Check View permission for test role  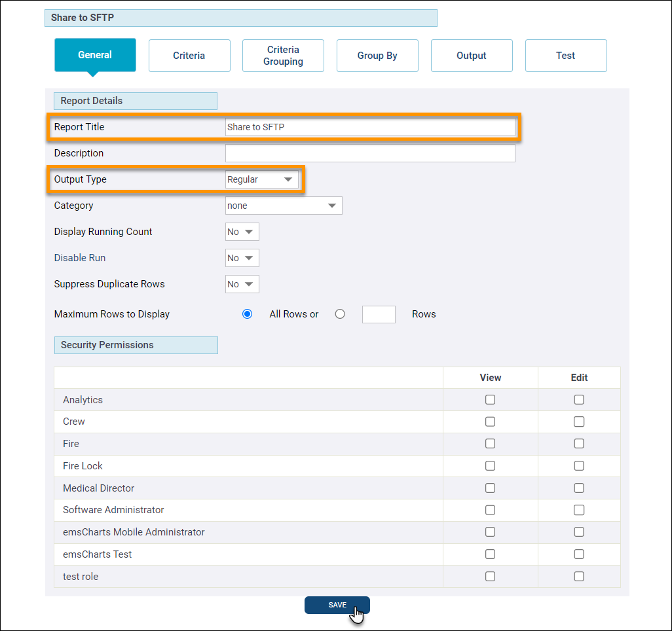click(491, 576)
